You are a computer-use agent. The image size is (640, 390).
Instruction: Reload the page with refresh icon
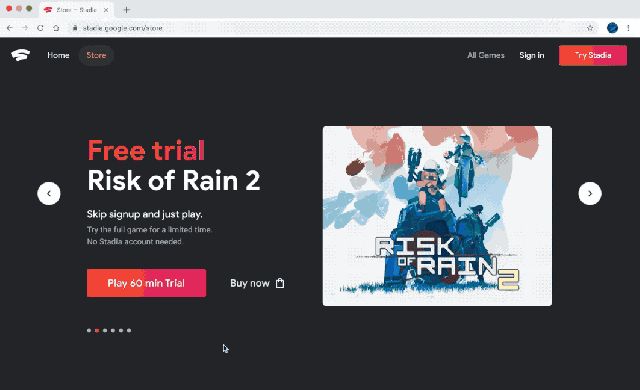coord(40,28)
